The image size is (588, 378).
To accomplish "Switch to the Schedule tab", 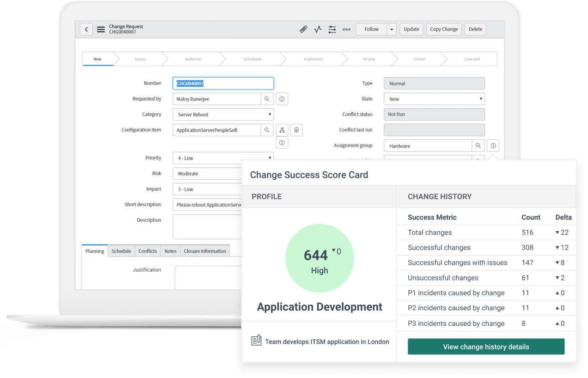I will (121, 251).
